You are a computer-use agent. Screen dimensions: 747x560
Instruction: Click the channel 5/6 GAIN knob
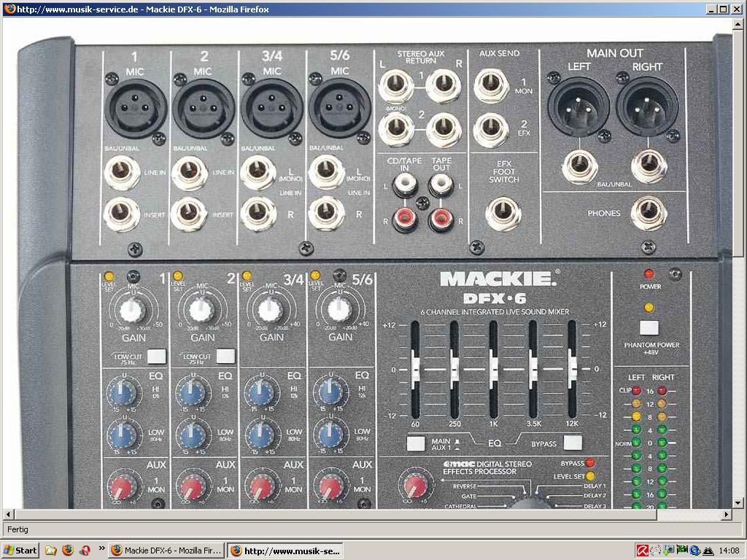(x=339, y=310)
